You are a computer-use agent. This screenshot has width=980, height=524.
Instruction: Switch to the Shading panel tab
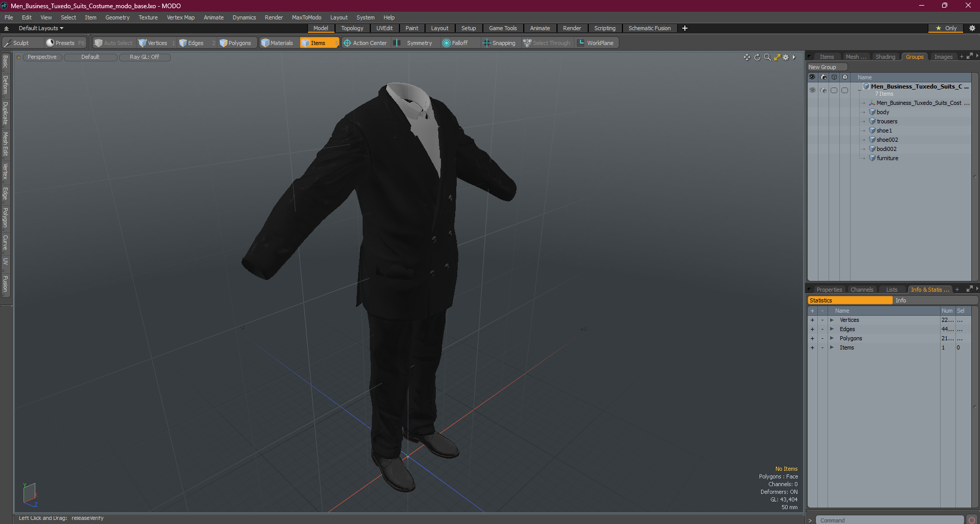(x=885, y=57)
